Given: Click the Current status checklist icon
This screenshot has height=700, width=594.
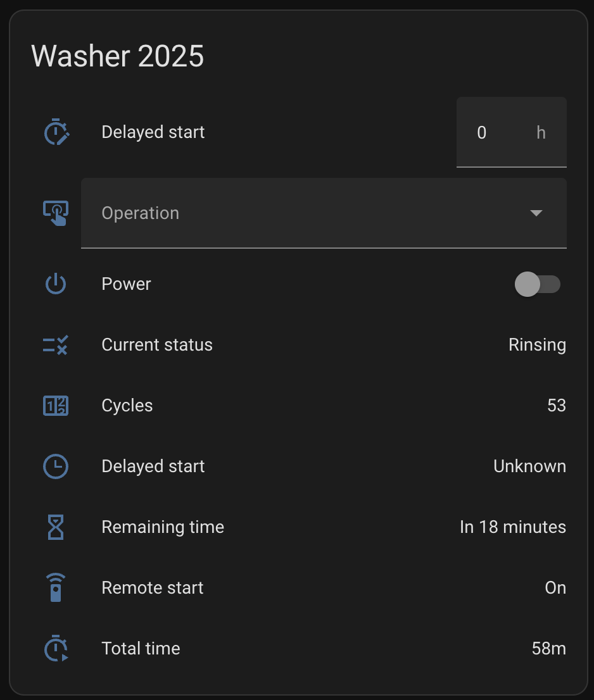Looking at the screenshot, I should click(x=56, y=345).
